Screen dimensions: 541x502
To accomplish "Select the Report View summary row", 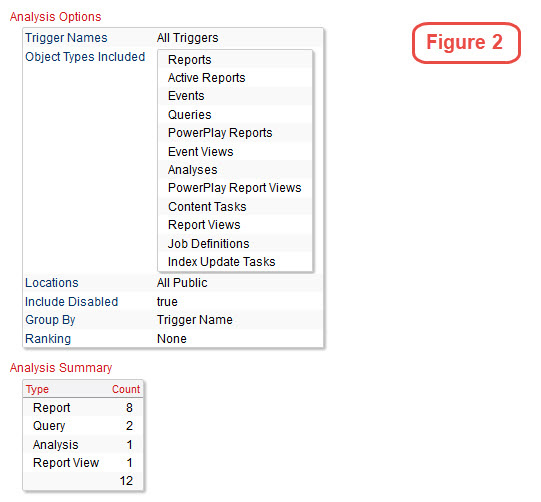I will (83, 463).
